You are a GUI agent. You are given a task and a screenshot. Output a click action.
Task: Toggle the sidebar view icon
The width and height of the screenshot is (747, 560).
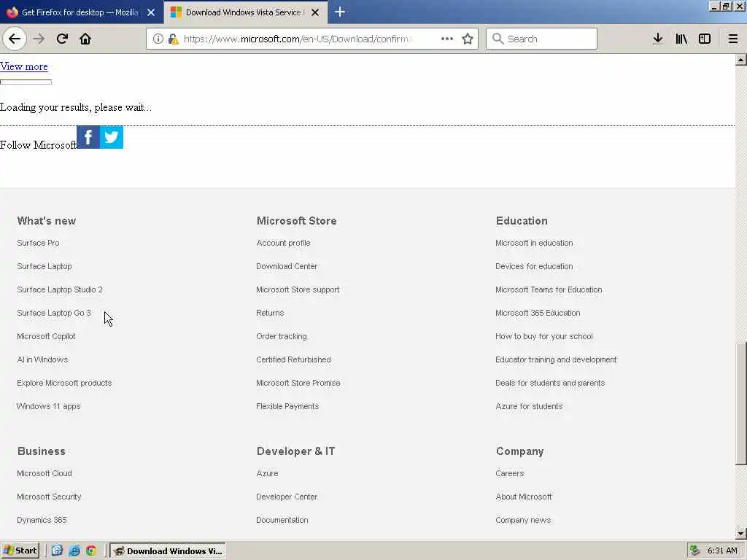coord(704,39)
